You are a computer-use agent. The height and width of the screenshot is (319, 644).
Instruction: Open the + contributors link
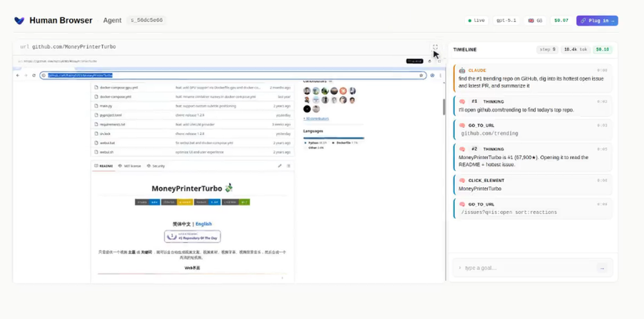(316, 118)
